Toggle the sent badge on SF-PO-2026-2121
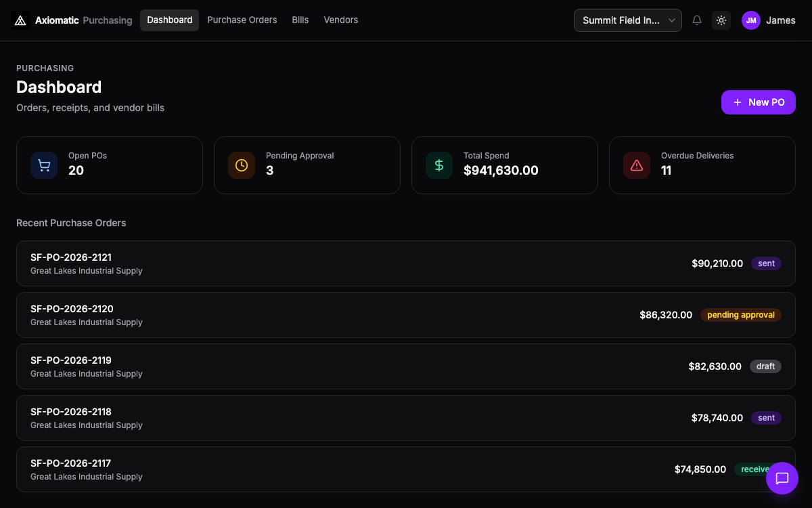Viewport: 812px width, 508px height. (766, 263)
